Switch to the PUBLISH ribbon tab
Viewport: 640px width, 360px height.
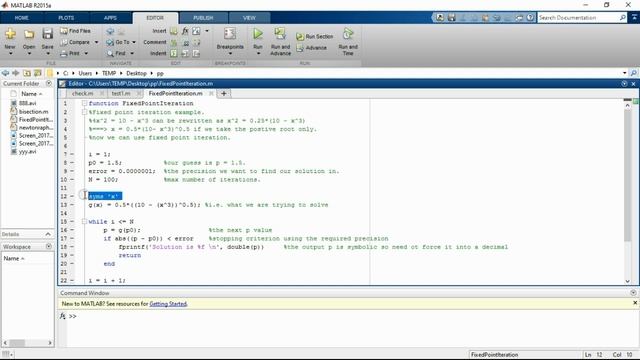203,18
